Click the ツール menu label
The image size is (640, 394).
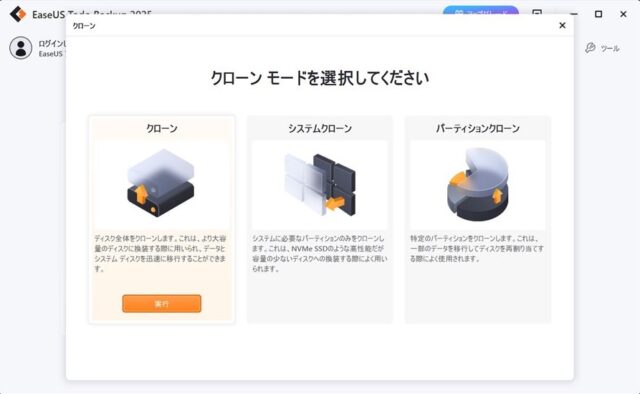coord(610,48)
